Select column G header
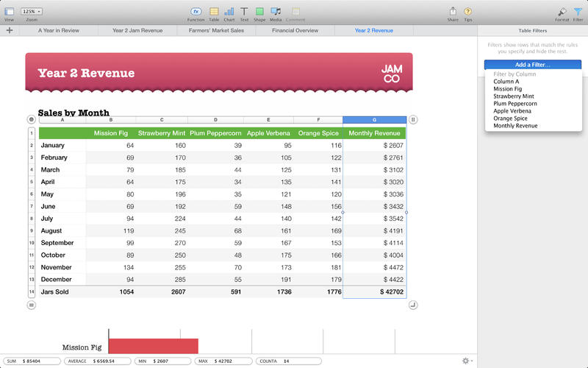Viewport: 588px width, 368px height. coord(374,119)
